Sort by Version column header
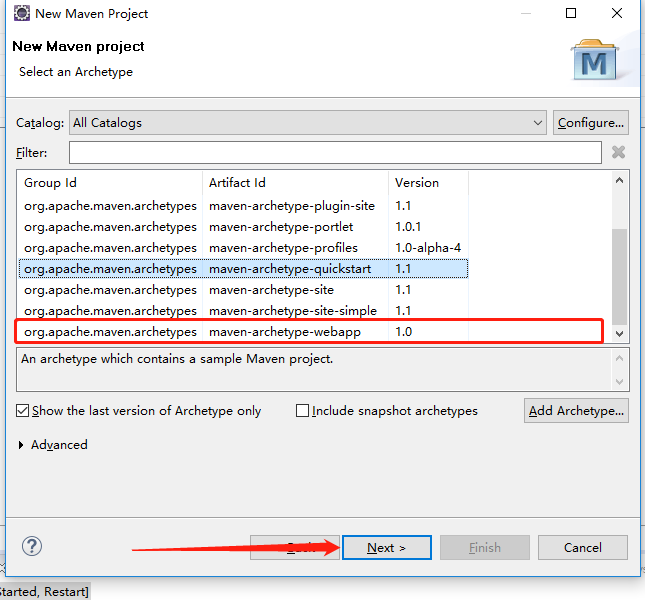Image resolution: width=645 pixels, height=600 pixels. pos(428,183)
